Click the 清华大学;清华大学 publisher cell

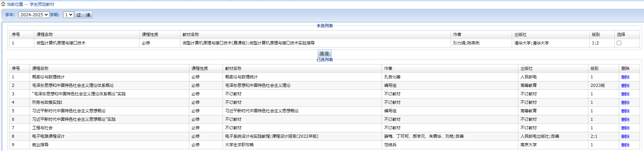pos(531,43)
